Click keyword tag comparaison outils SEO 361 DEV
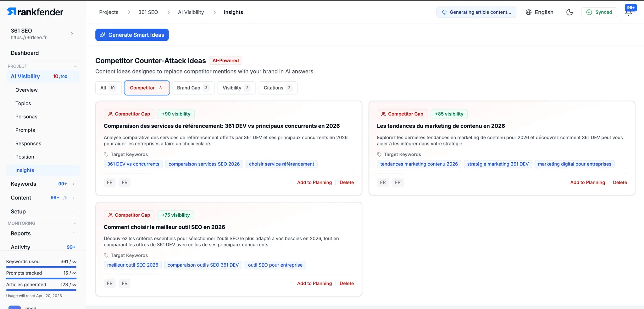 (x=203, y=265)
